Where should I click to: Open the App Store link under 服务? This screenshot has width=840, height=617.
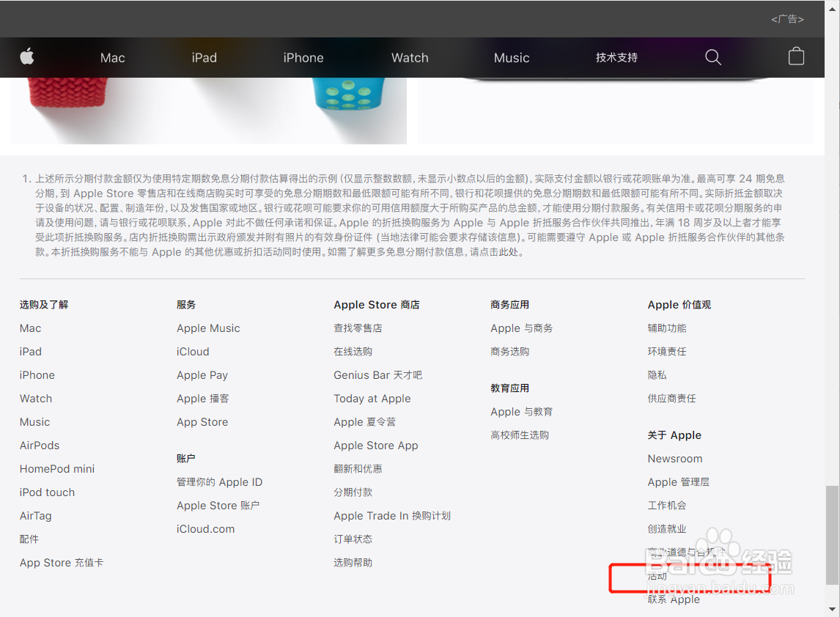point(202,423)
